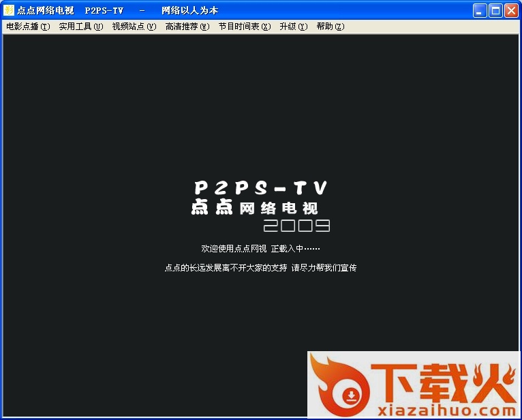Image resolution: width=522 pixels, height=420 pixels.
Task: Minimize the 点点网络电视 window
Action: 480,11
